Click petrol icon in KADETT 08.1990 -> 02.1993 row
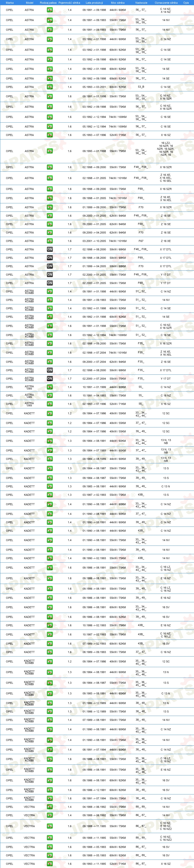This screenshot has width=194, height=868. tap(50, 558)
